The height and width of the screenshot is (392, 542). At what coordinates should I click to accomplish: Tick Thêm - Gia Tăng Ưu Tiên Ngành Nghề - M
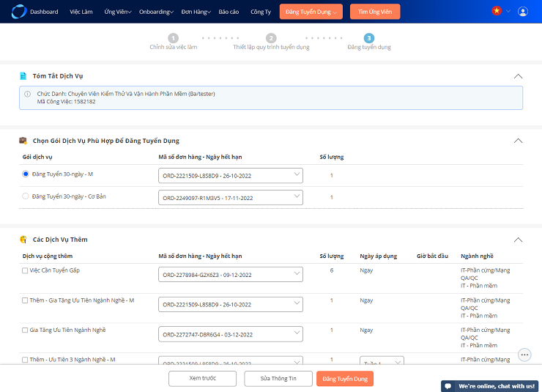(x=25, y=300)
